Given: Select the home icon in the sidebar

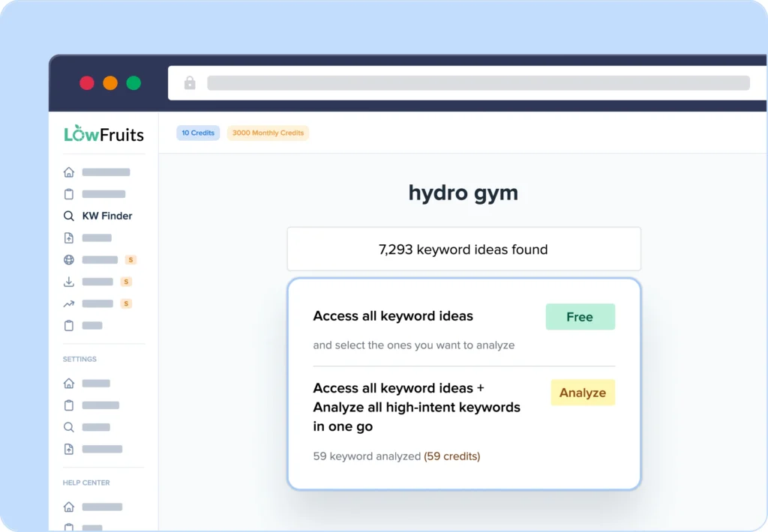Looking at the screenshot, I should [68, 172].
